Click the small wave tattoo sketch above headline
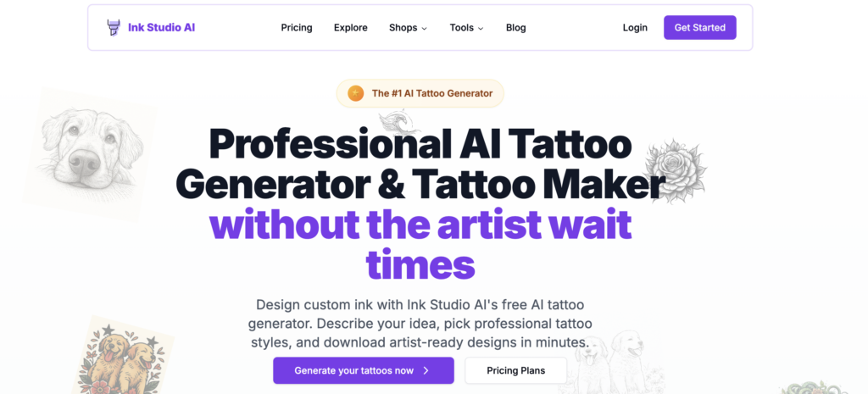This screenshot has height=394, width=868. click(x=396, y=121)
